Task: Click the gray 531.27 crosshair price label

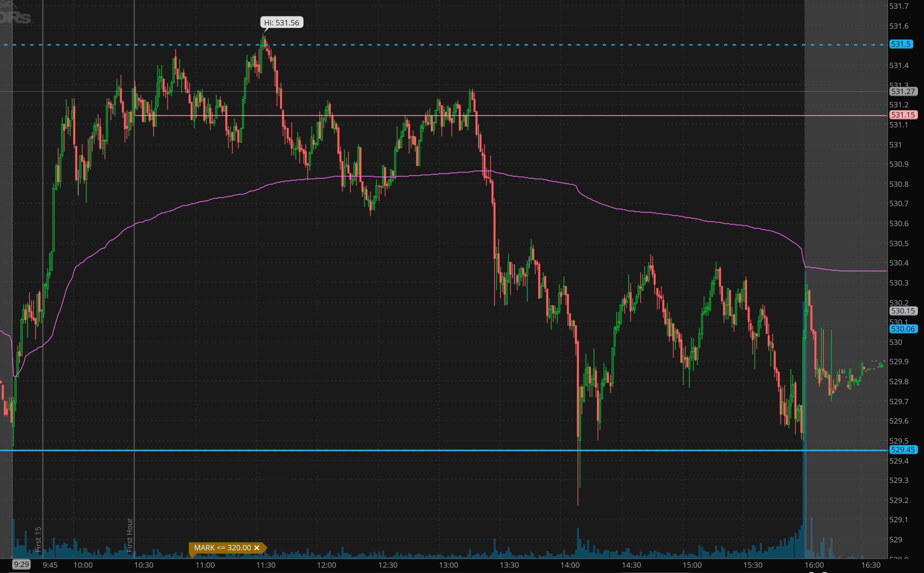Action: tap(903, 91)
